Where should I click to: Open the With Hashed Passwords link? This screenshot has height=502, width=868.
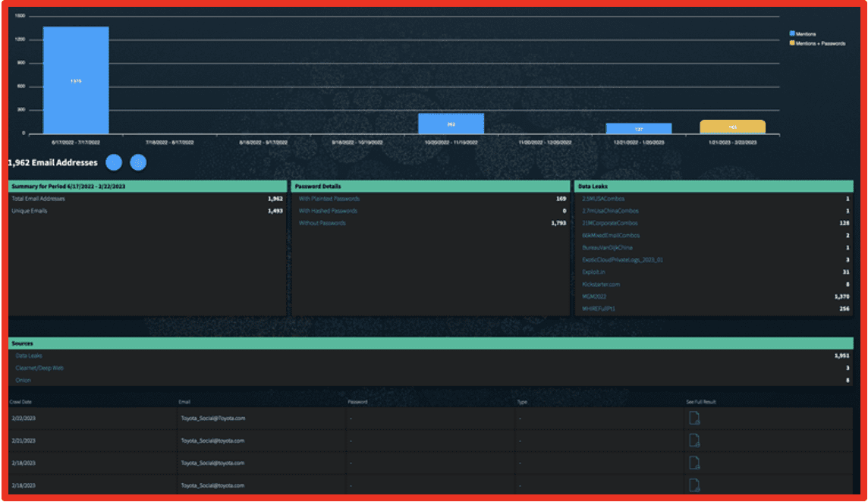pyautogui.click(x=329, y=211)
